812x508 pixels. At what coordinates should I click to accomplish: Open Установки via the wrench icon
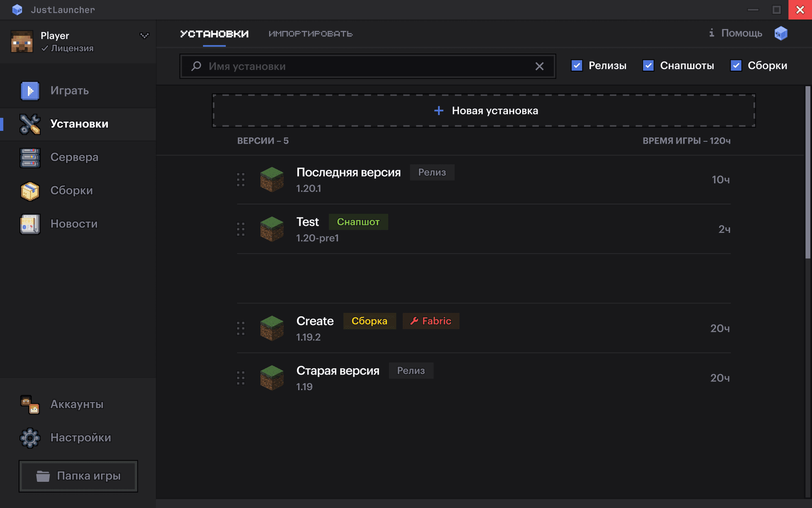click(x=30, y=124)
